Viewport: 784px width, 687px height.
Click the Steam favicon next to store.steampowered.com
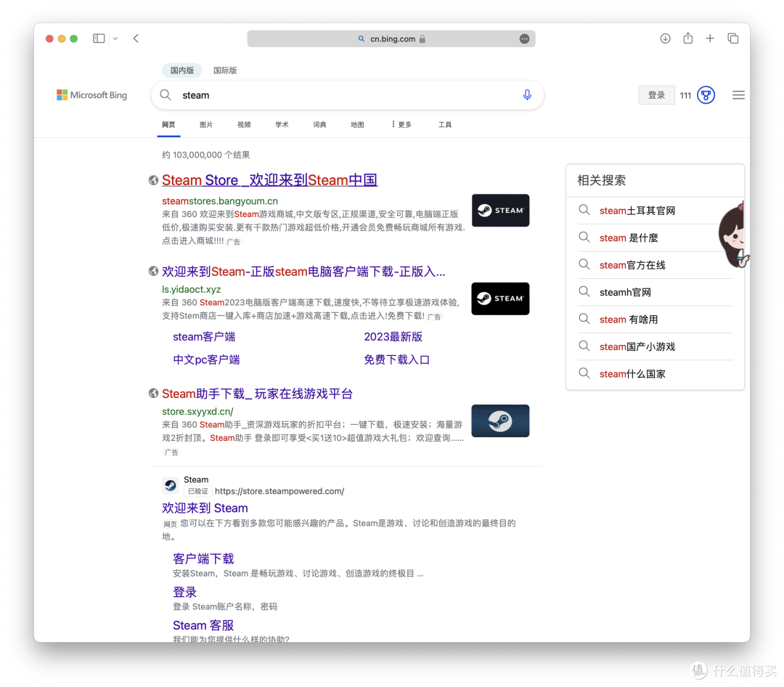[171, 485]
